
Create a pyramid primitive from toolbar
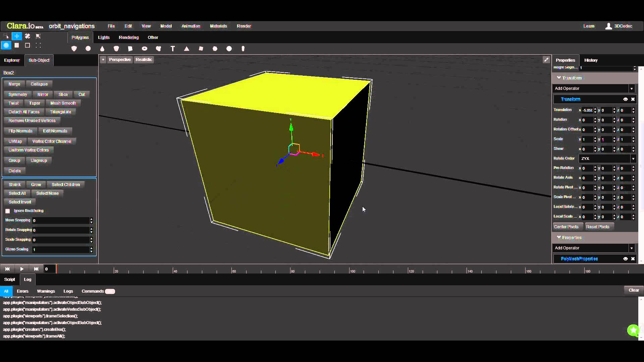(x=187, y=49)
